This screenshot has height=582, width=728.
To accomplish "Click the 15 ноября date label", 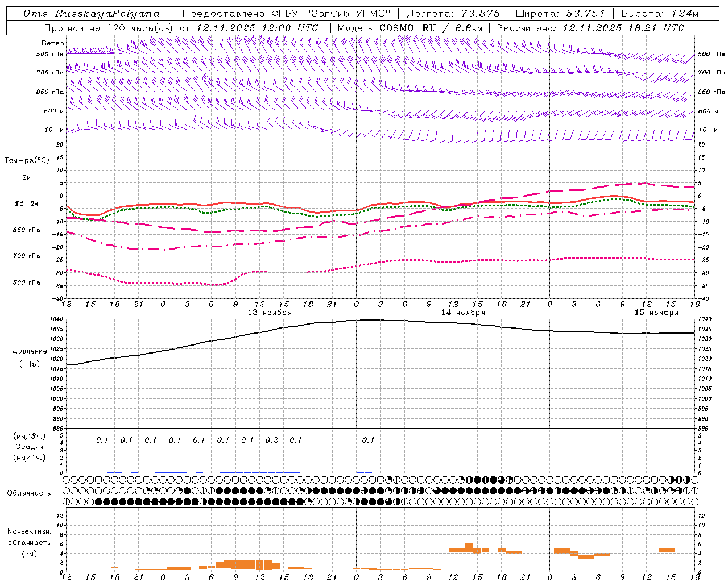I will point(656,312).
